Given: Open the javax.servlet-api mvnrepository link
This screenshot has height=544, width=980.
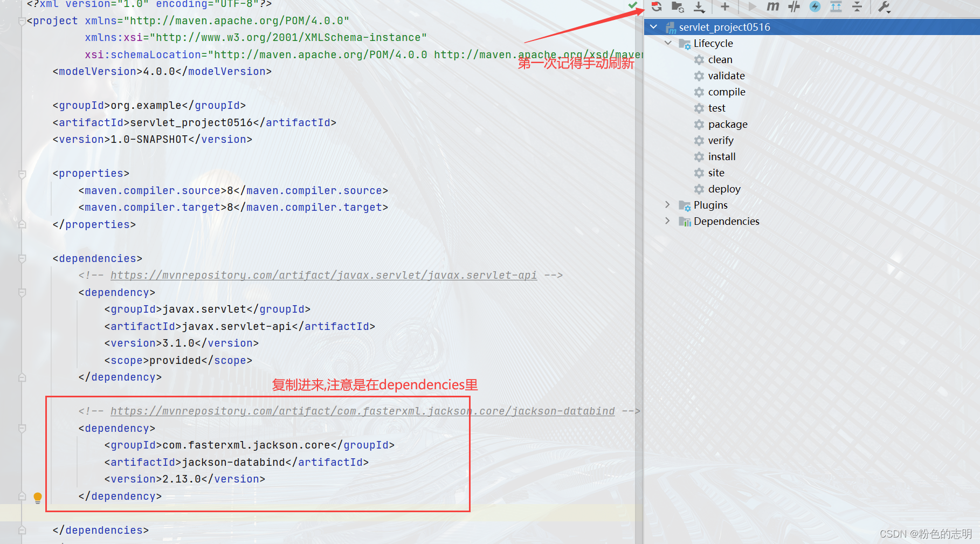Looking at the screenshot, I should tap(323, 276).
